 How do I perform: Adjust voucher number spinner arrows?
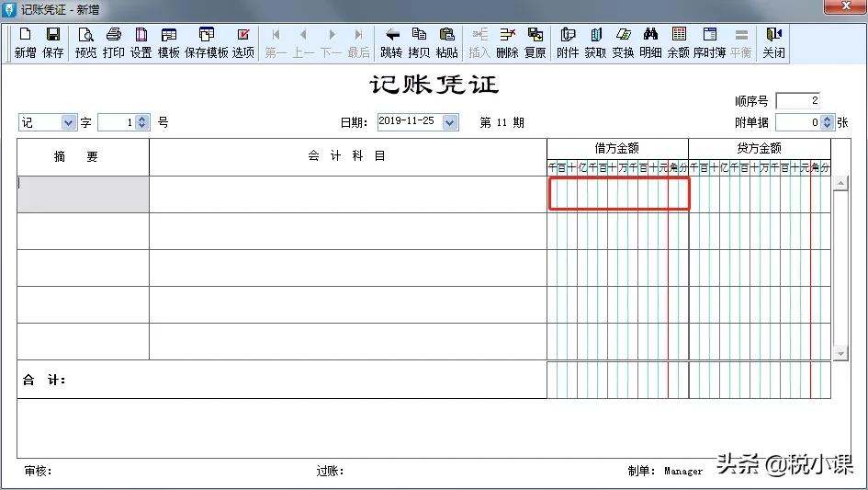coord(141,122)
